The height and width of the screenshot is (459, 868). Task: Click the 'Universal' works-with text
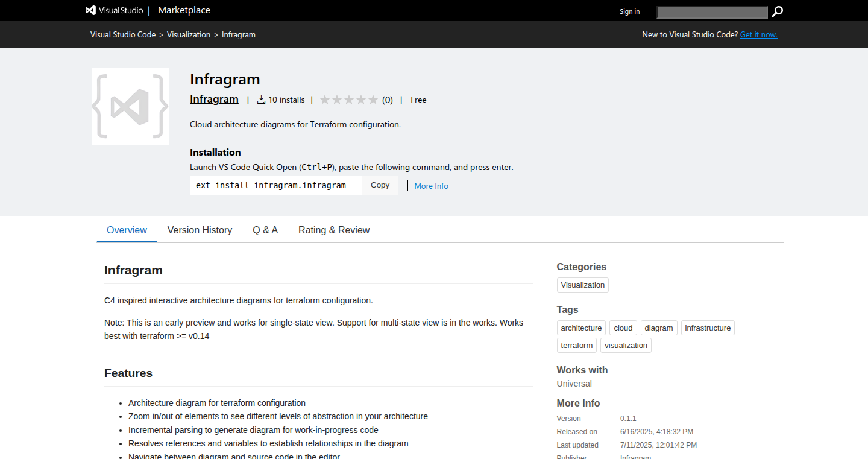[574, 384]
